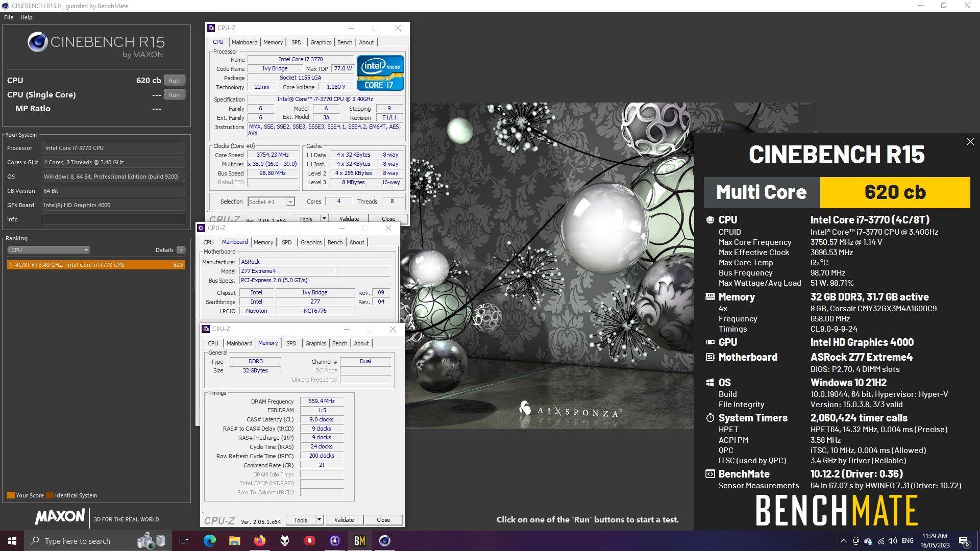980x551 pixels.
Task: Click the OS Windows icon in BenchMate panel
Action: pos(710,383)
